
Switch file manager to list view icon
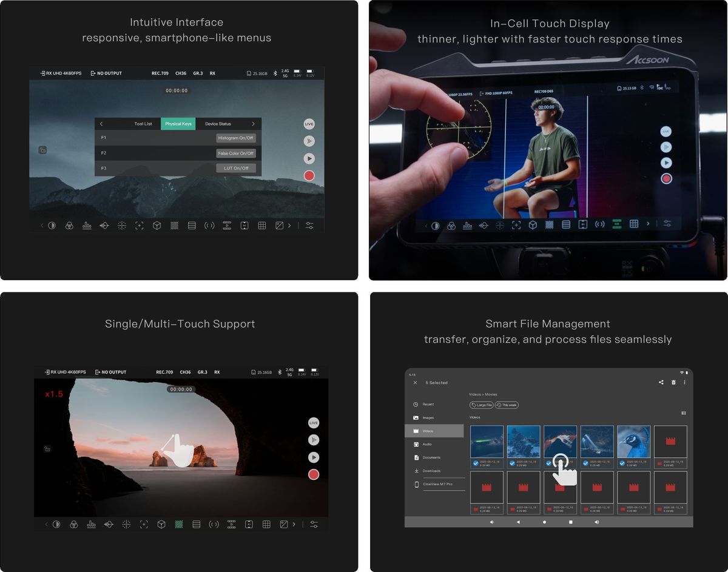pos(683,414)
